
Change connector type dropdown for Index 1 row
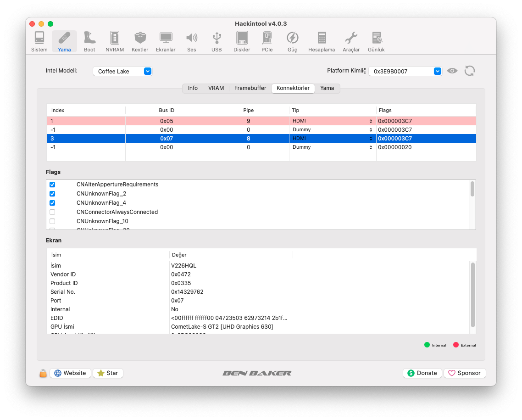(x=332, y=121)
